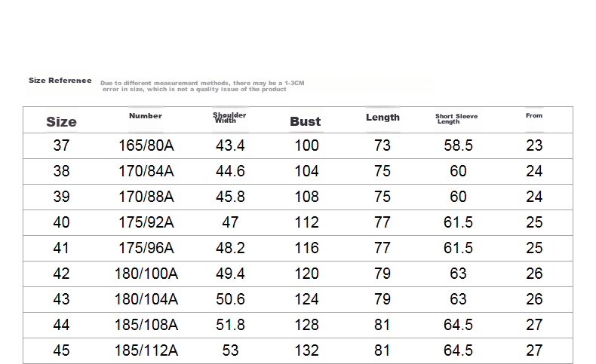Click shoulder width value 45.8
This screenshot has height=364, width=596.
(230, 197)
